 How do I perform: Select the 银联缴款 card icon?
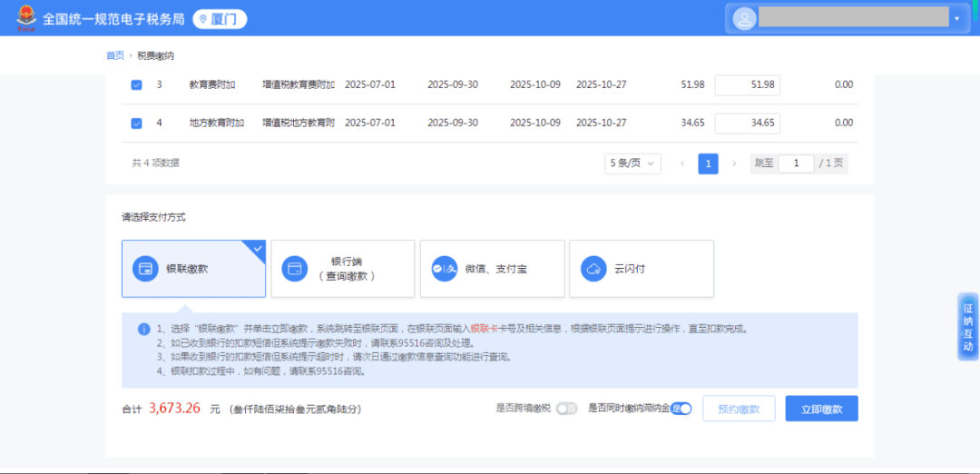click(145, 269)
